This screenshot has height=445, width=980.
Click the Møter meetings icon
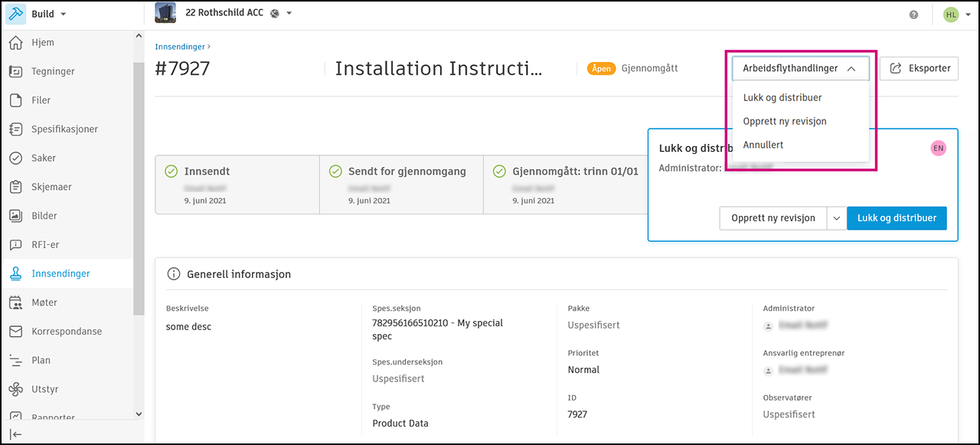[x=15, y=303]
